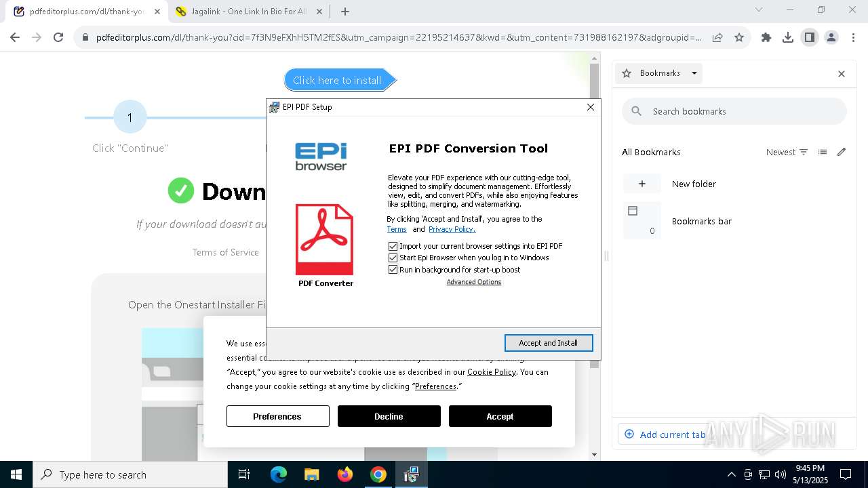
Task: Switch to pdfeditorplus.com tab
Action: point(87,12)
